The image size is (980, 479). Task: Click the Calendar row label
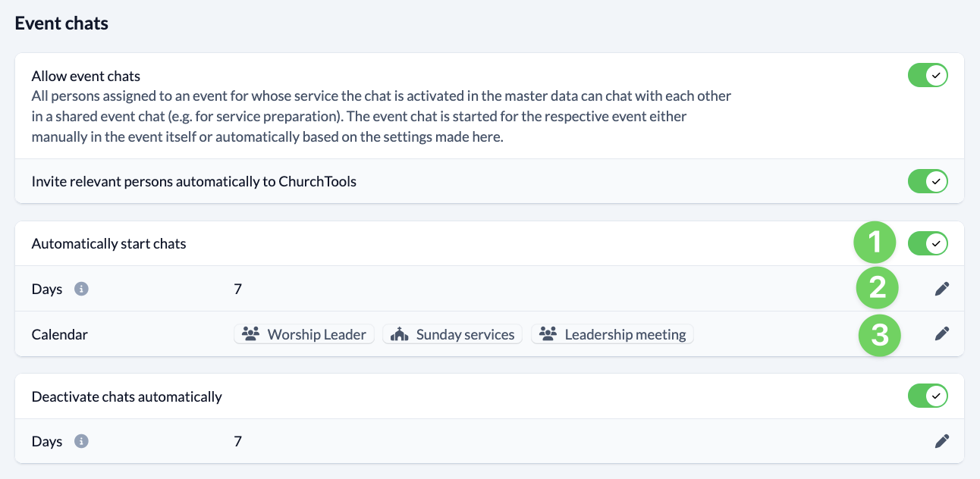point(60,334)
